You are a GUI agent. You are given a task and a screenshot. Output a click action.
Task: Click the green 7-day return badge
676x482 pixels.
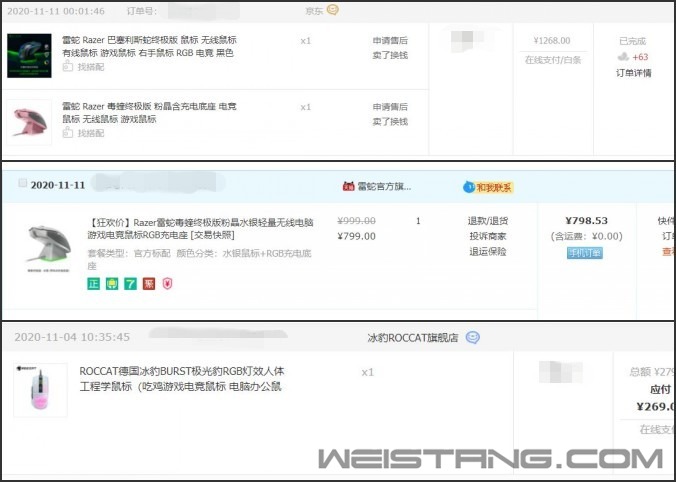(x=131, y=284)
